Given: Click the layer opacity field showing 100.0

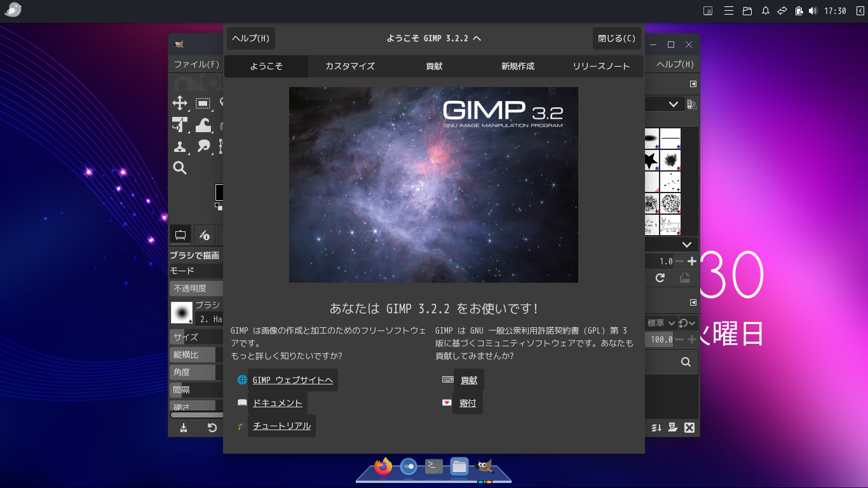Looking at the screenshot, I should (660, 340).
